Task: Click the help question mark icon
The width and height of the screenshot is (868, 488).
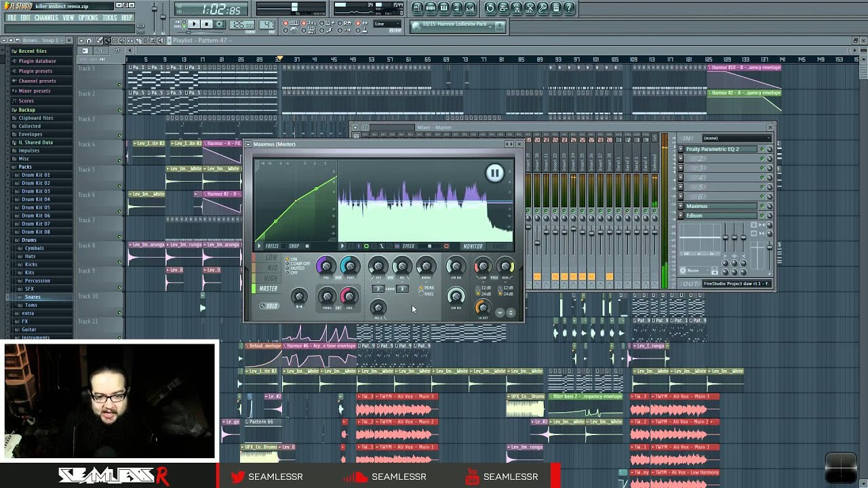Action: point(569,8)
